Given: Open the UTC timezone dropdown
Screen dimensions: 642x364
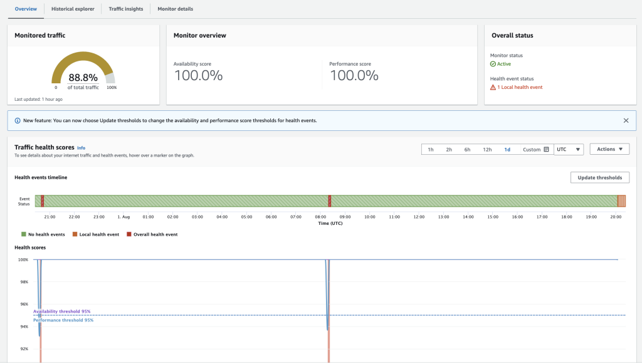Looking at the screenshot, I should pos(568,149).
